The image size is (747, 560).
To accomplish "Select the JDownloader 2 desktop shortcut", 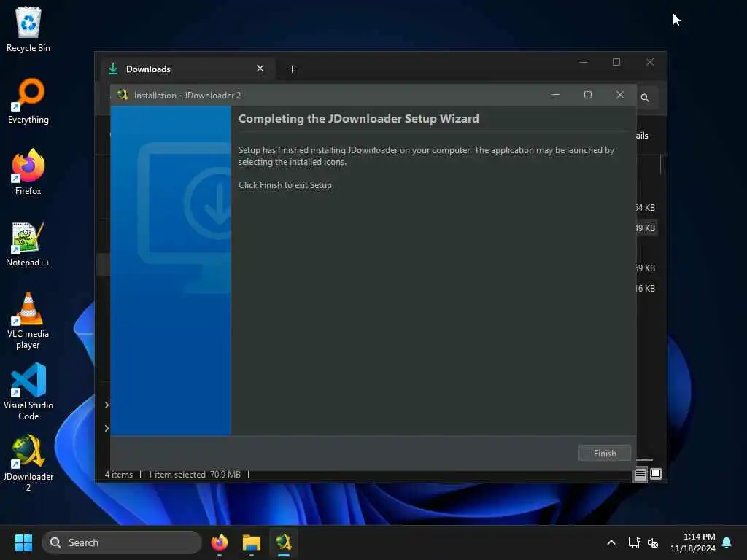I will click(x=28, y=463).
